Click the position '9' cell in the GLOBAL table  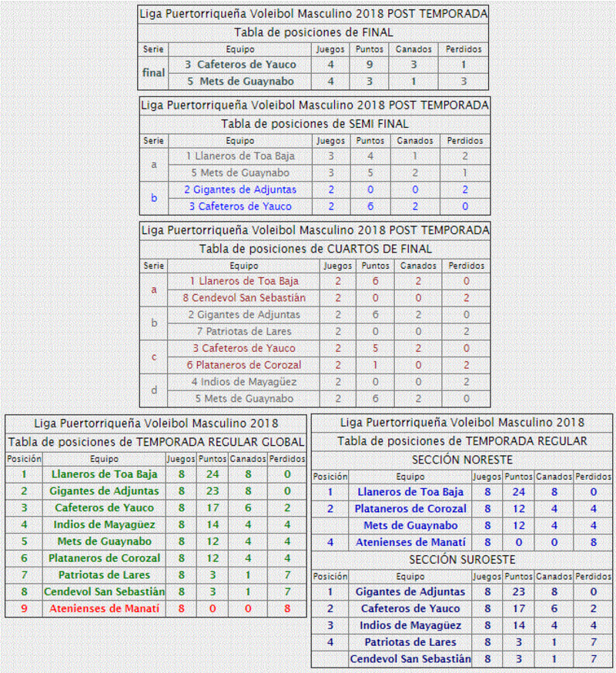(x=24, y=608)
